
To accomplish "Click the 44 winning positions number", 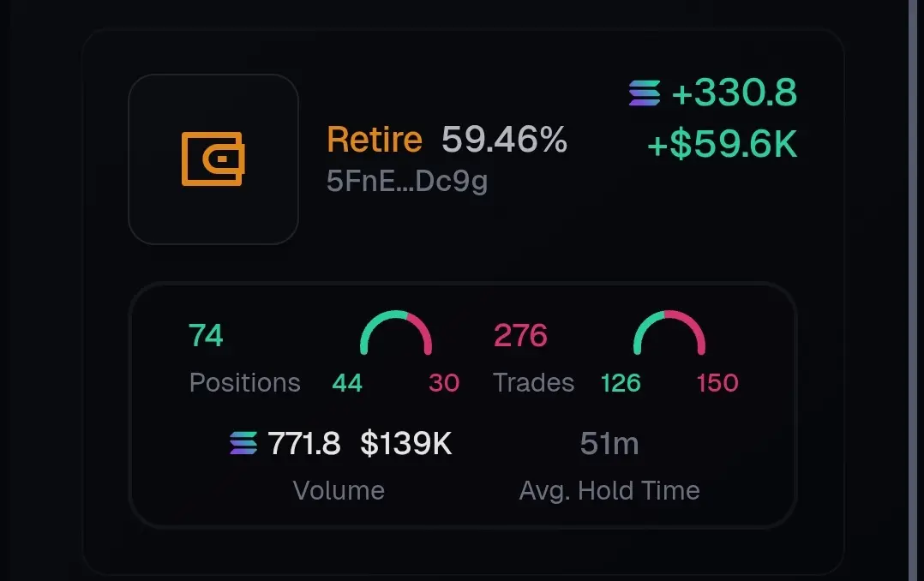I will pos(347,384).
